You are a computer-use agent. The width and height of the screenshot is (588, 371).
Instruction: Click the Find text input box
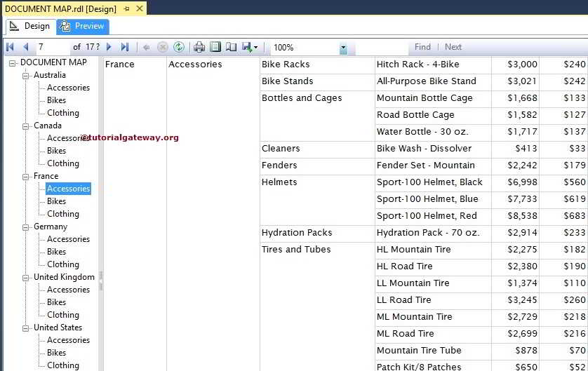pyautogui.click(x=382, y=48)
